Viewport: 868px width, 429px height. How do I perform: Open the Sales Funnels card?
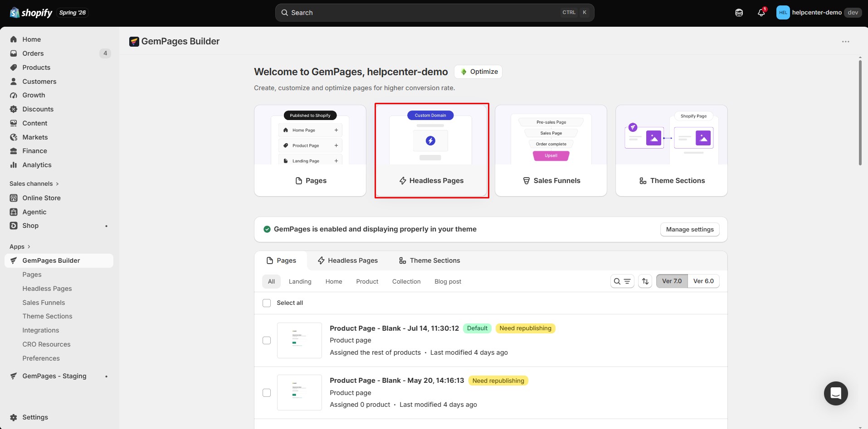point(551,151)
